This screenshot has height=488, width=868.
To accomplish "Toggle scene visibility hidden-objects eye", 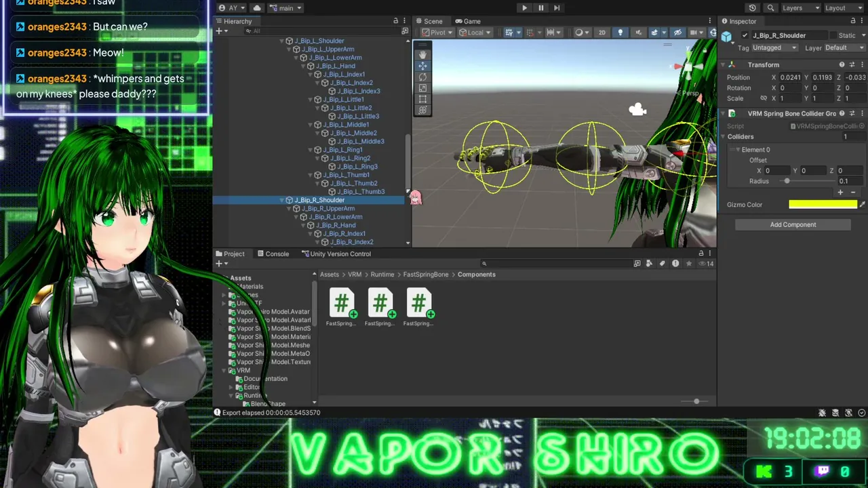I will (677, 33).
